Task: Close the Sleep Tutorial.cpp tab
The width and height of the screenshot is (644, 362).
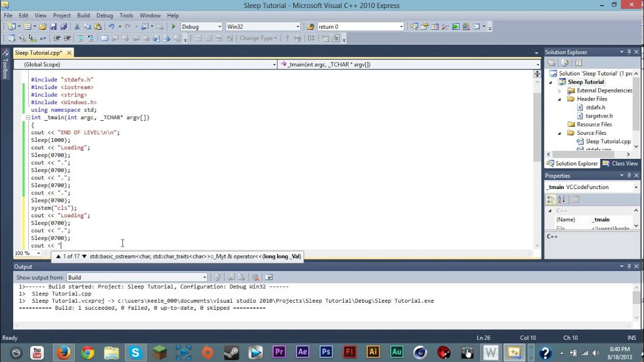Action: pos(69,52)
